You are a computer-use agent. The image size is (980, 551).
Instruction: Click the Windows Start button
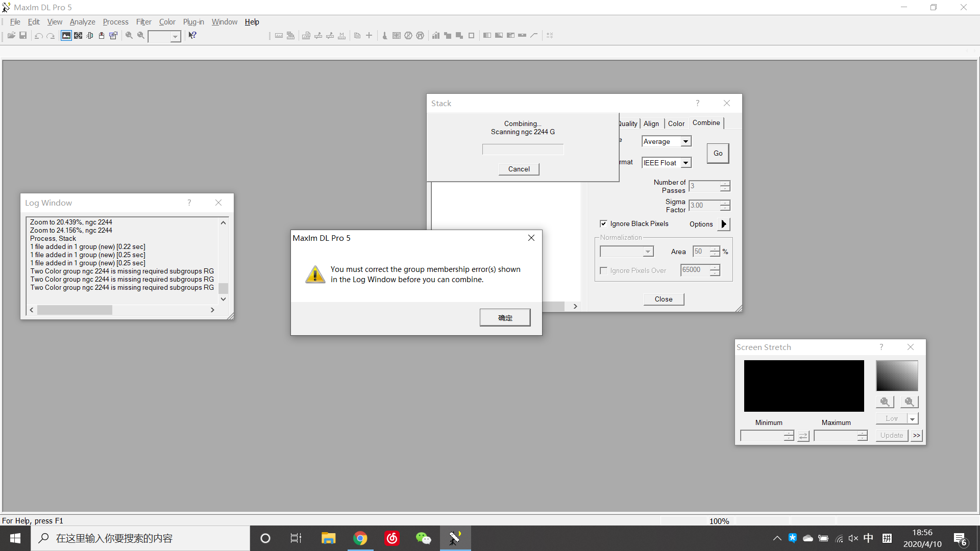point(15,538)
